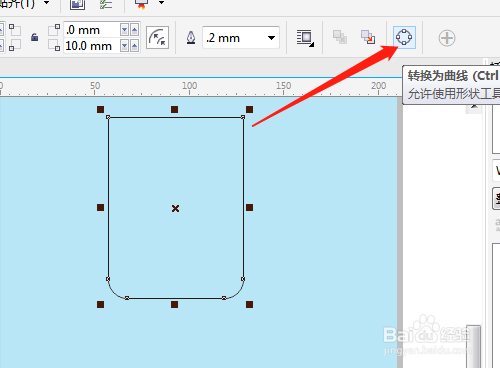This screenshot has height=368, width=500.
Task: Click the application launcher rocket icon
Action: 141,4
